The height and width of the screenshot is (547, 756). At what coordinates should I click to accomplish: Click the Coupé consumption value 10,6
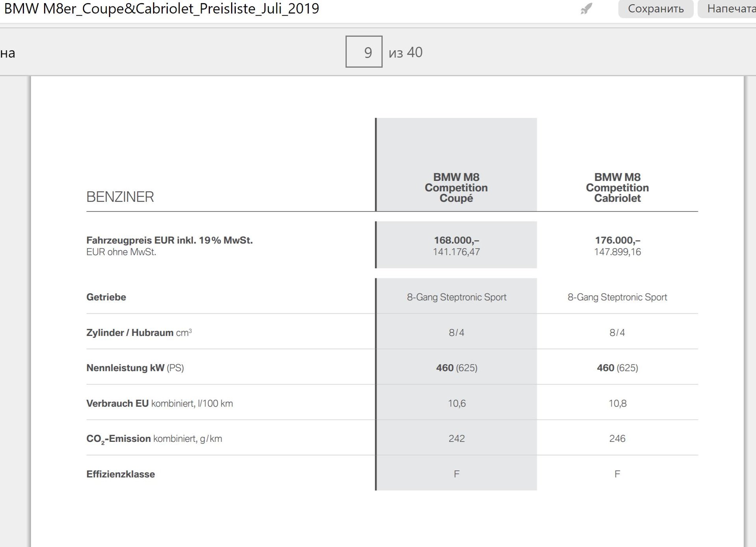click(456, 403)
